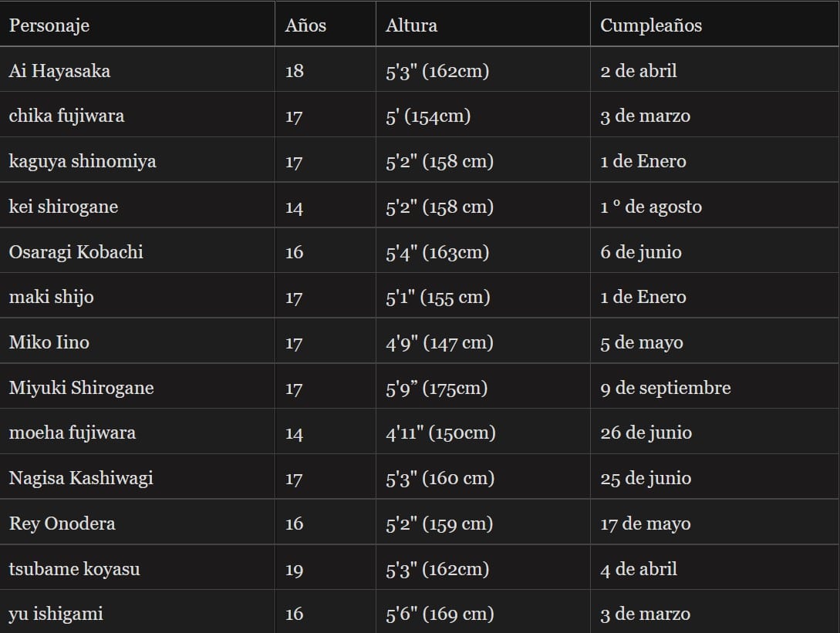Select the Ai Hayasaka name cell
840x633 pixels.
59,71
